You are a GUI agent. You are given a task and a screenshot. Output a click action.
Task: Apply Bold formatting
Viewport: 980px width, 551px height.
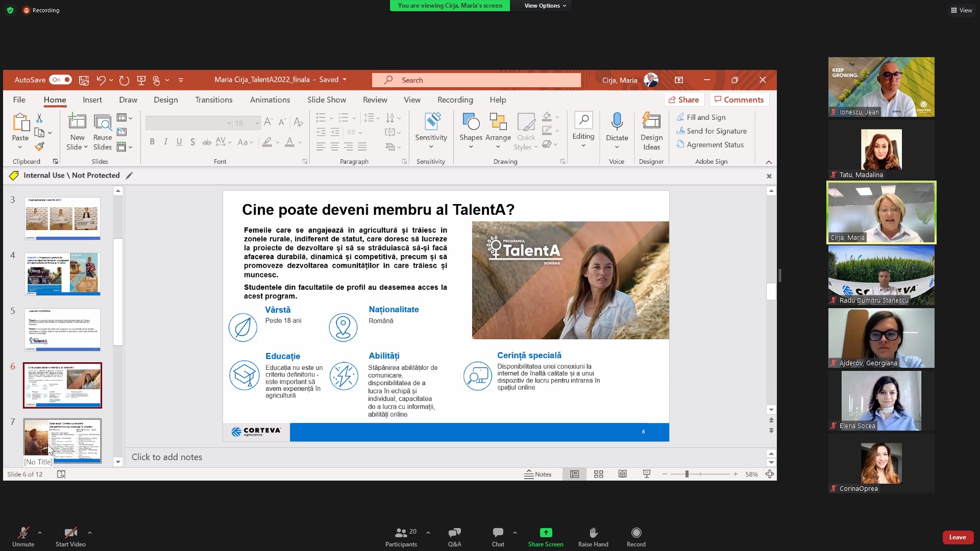click(152, 142)
